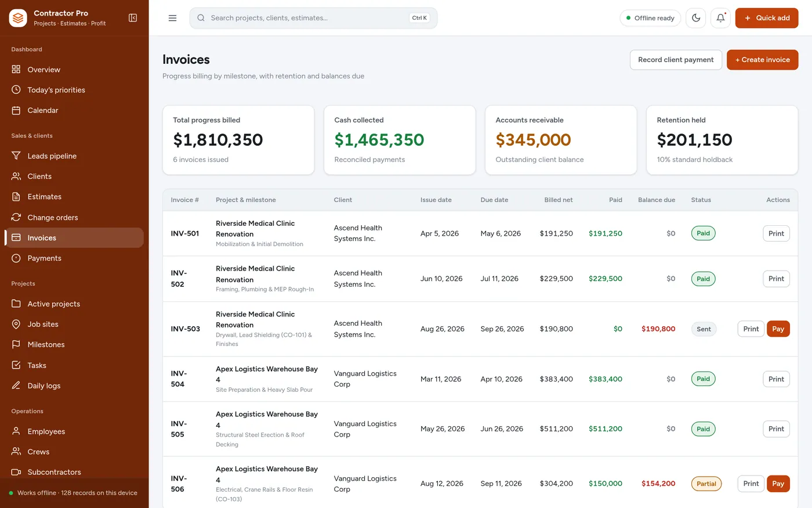This screenshot has height=508, width=812.
Task: Click the INV-502 invoice number
Action: 179,279
